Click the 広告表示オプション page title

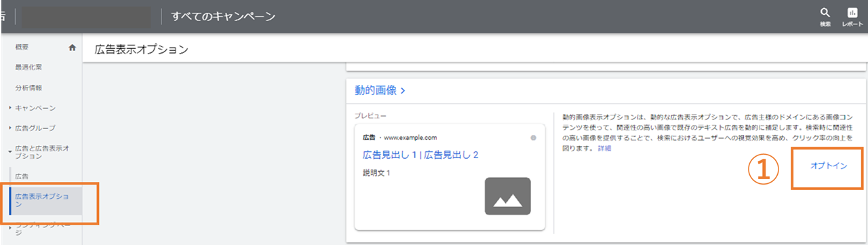pyautogui.click(x=141, y=50)
